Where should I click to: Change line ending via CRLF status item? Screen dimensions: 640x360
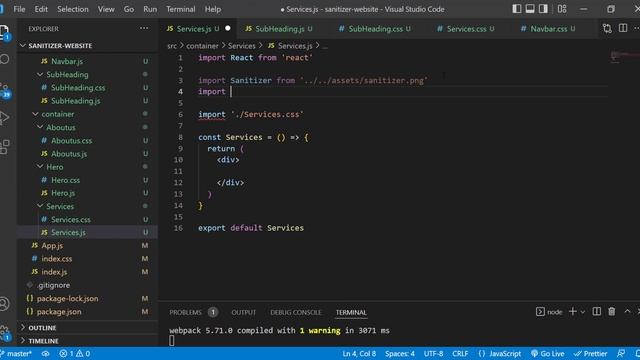coord(460,354)
